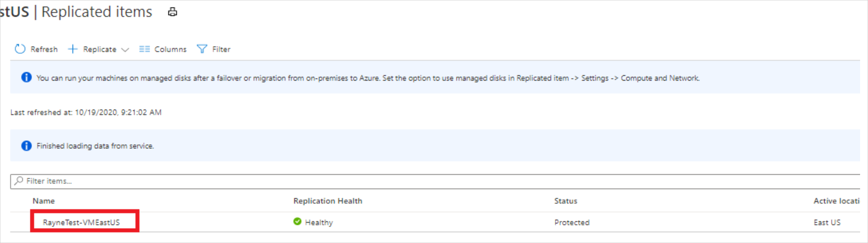This screenshot has width=868, height=243.
Task: Sort by the Name column header
Action: click(x=43, y=200)
